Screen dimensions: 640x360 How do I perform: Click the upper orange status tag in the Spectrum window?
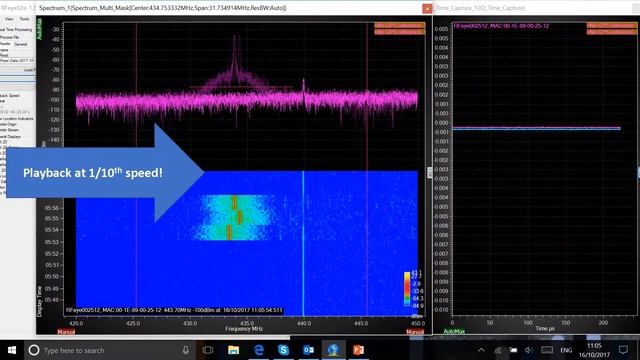pyautogui.click(x=399, y=25)
